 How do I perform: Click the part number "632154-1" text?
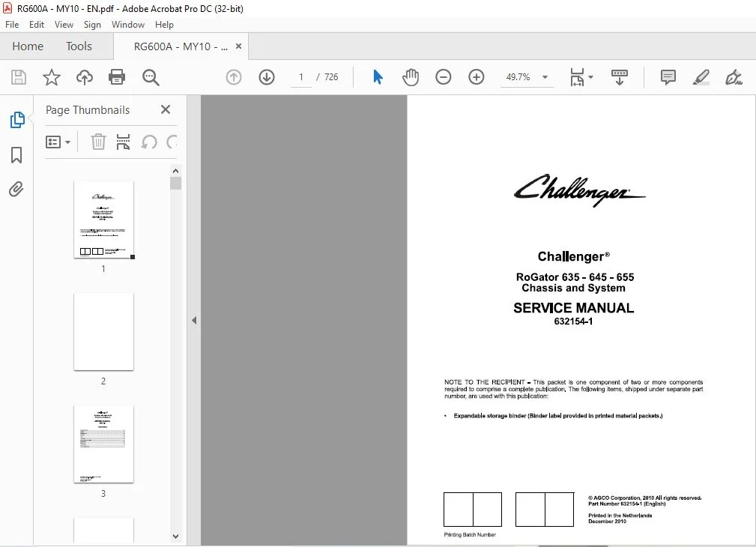click(x=573, y=321)
